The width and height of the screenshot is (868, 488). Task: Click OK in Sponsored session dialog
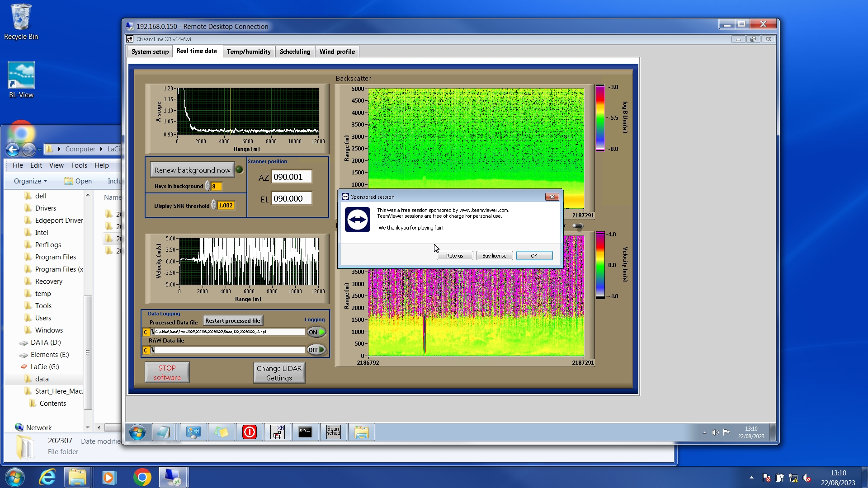(x=534, y=256)
